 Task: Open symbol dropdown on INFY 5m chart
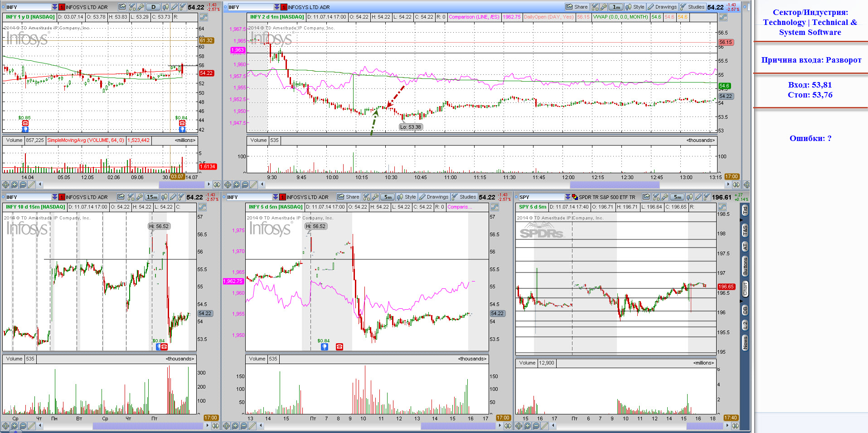[276, 197]
